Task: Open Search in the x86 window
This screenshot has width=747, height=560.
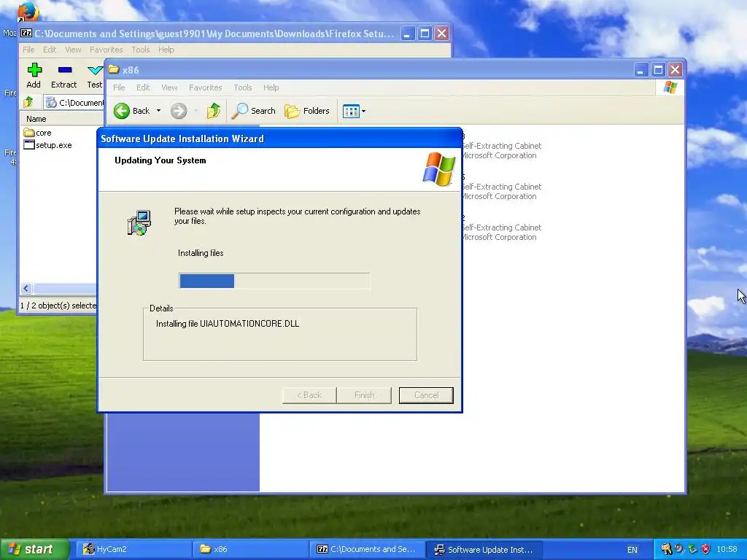Action: tap(254, 111)
